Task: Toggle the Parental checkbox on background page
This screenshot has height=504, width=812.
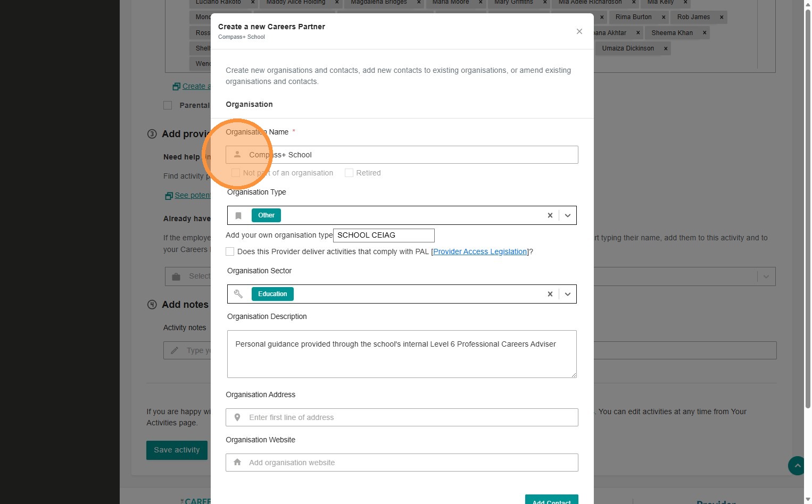Action: [168, 105]
